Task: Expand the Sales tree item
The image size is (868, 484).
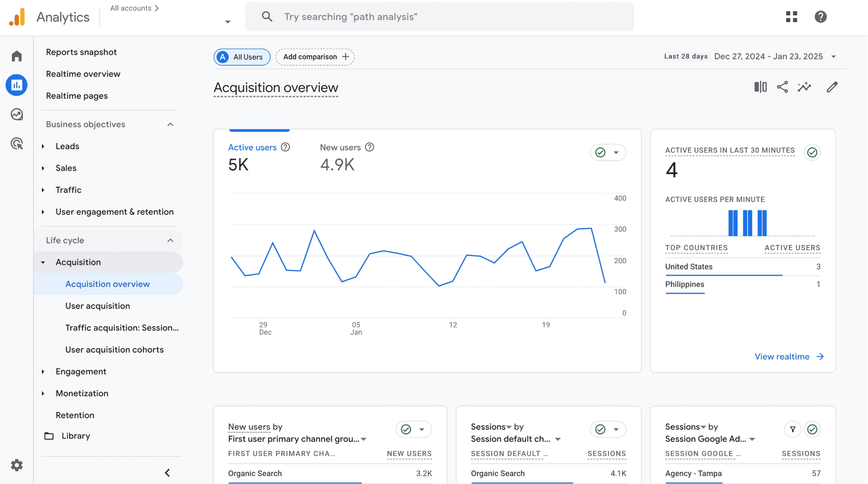Action: click(43, 168)
